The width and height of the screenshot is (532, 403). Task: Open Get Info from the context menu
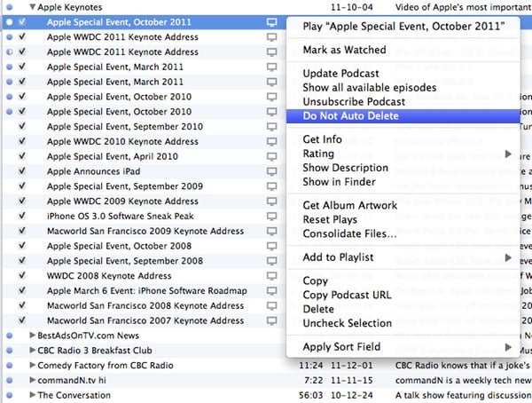[x=403, y=139]
